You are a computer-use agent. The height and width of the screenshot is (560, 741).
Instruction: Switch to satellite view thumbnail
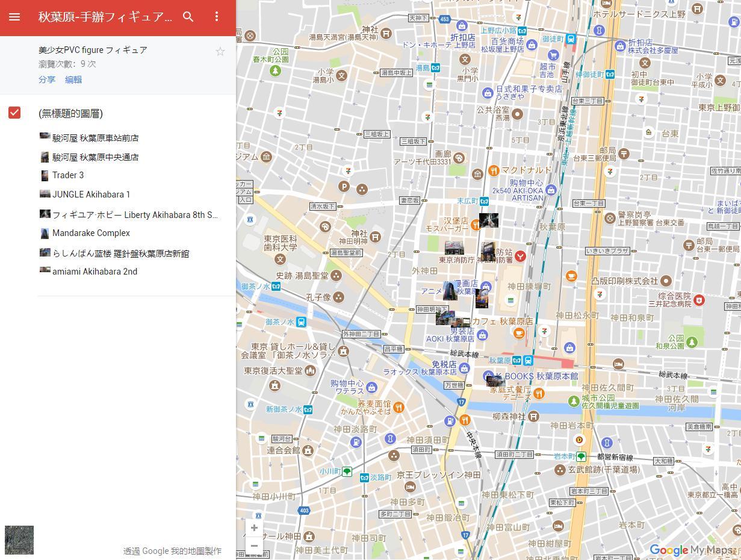click(19, 540)
